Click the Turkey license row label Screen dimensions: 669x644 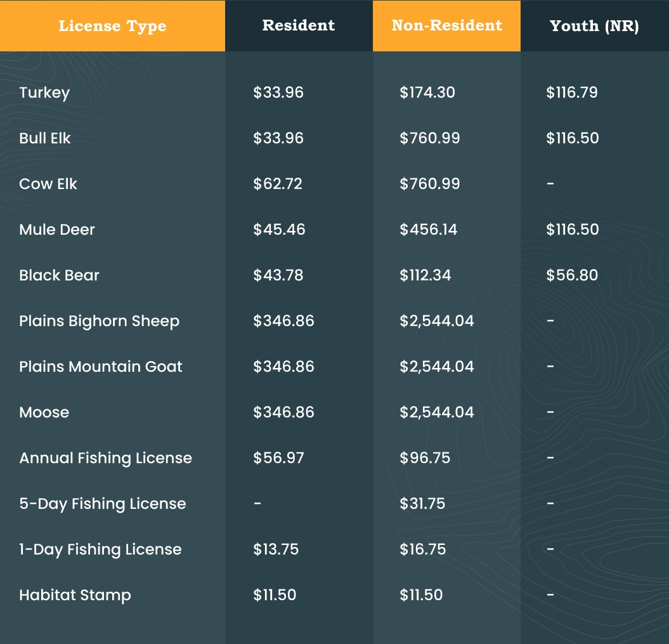coord(44,93)
